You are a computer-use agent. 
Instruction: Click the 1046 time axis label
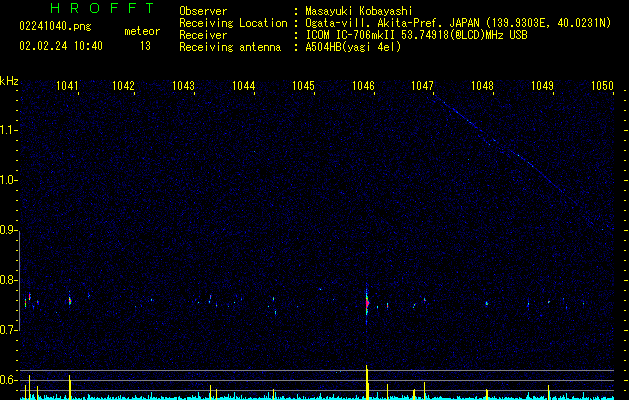(363, 86)
